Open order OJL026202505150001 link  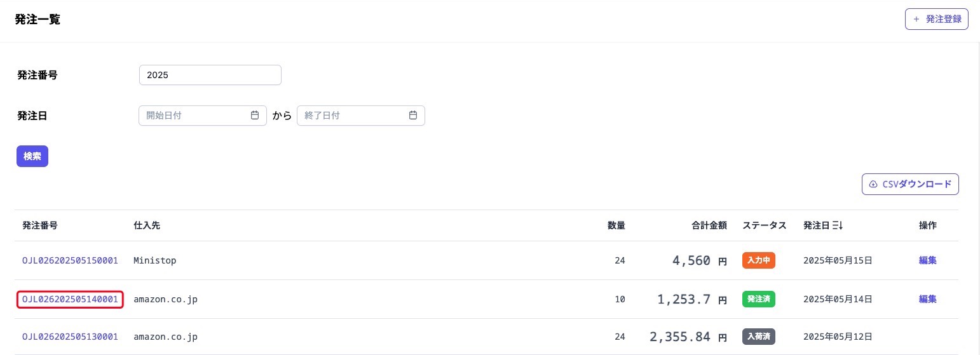pyautogui.click(x=70, y=260)
